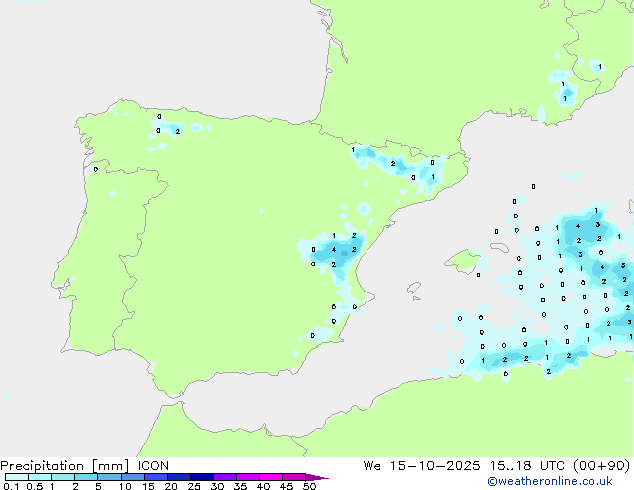Image resolution: width=634 pixels, height=490 pixels.
Task: Click the '4' value in eastern Spain rain cell
Action: [333, 249]
